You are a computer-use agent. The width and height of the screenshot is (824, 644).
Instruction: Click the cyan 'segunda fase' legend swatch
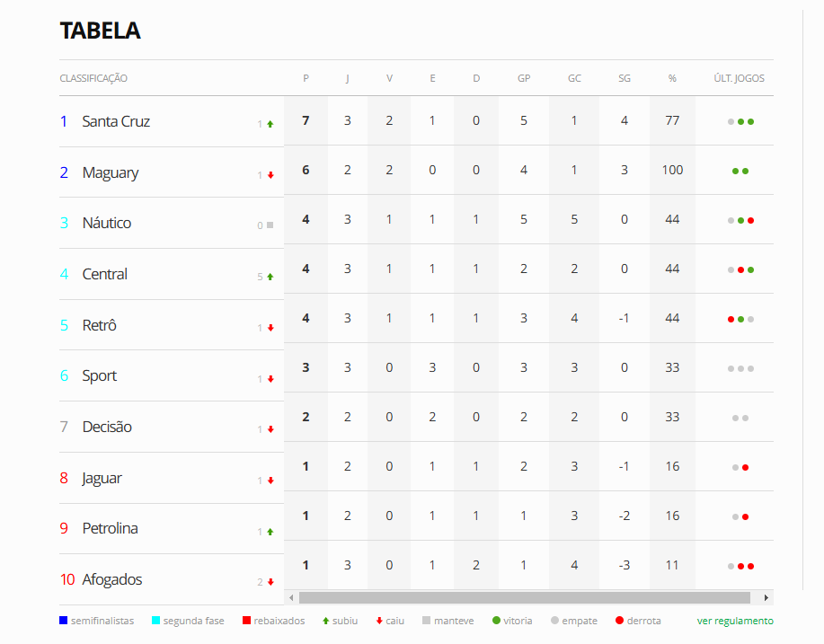tap(155, 621)
